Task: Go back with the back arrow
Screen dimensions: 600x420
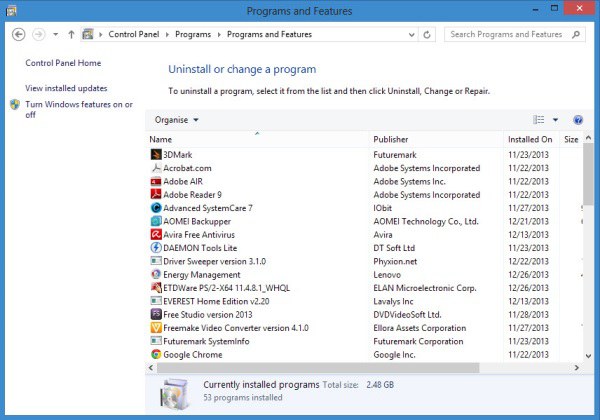Action: (x=18, y=34)
